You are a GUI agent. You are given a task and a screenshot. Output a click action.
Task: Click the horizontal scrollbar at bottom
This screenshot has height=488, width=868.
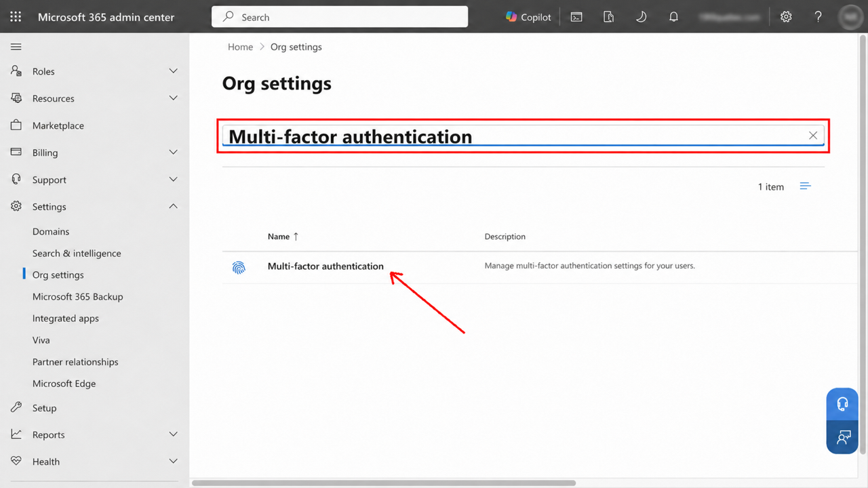tap(384, 483)
